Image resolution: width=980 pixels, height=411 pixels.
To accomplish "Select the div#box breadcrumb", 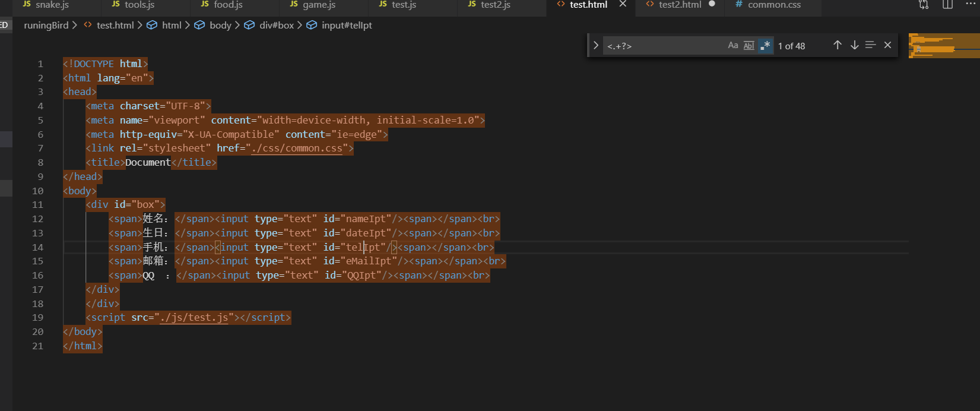I will coord(277,25).
